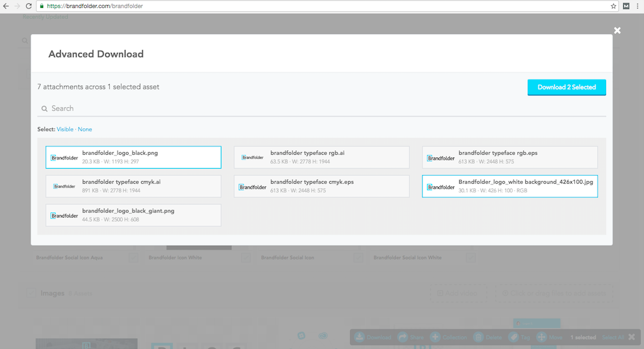Open the M extension icon in the browser toolbar
644x349 pixels.
point(626,6)
